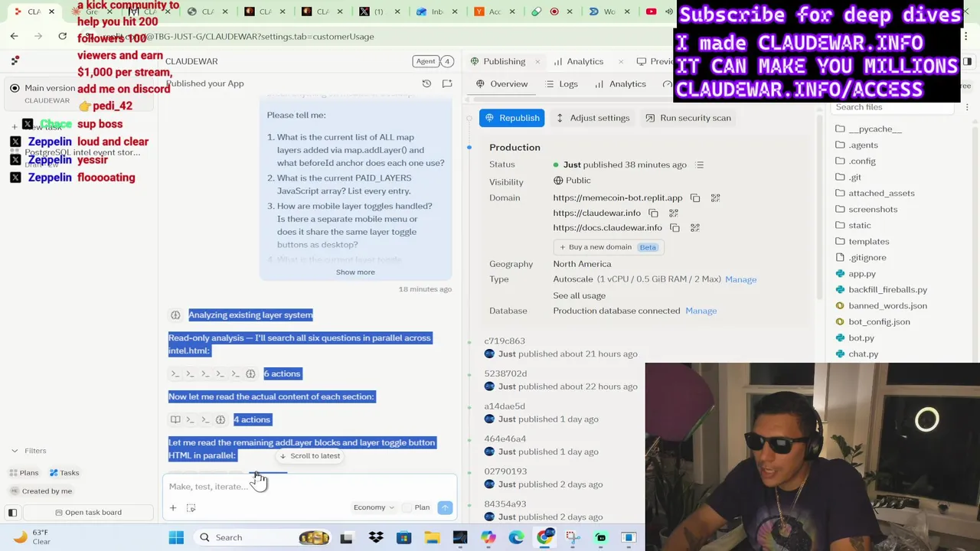The width and height of the screenshot is (980, 551).
Task: Expand the 6 actions summary
Action: (282, 373)
